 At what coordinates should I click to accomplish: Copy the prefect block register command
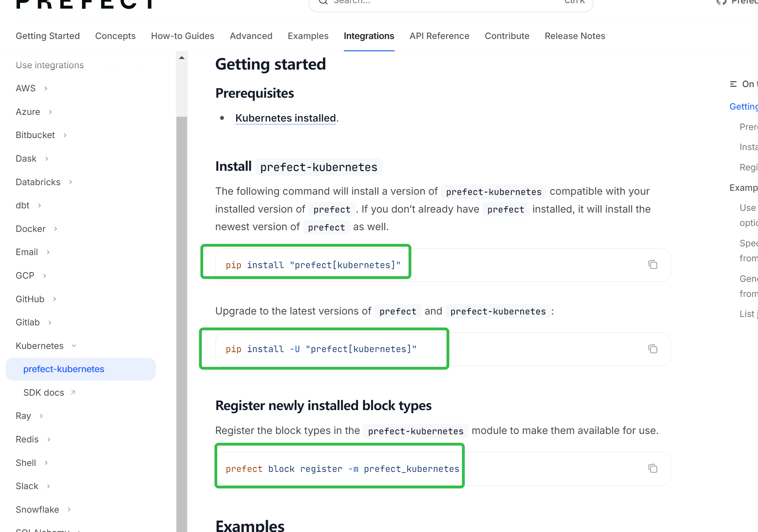click(x=653, y=468)
